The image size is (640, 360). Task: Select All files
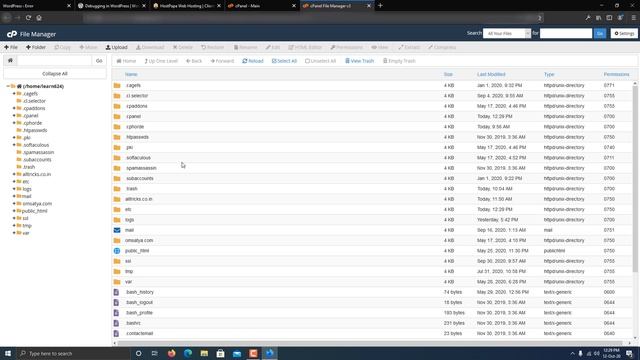(x=284, y=61)
